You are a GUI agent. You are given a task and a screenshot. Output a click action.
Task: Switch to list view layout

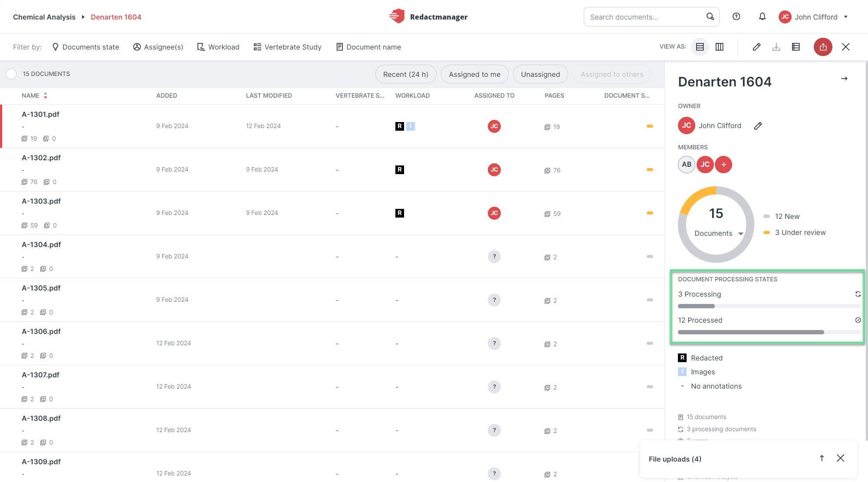point(700,47)
